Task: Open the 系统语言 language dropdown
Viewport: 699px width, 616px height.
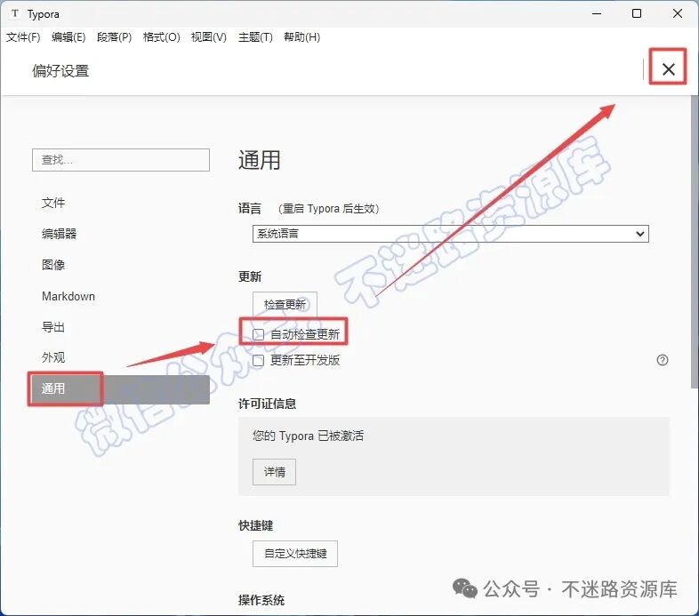Action: click(450, 234)
